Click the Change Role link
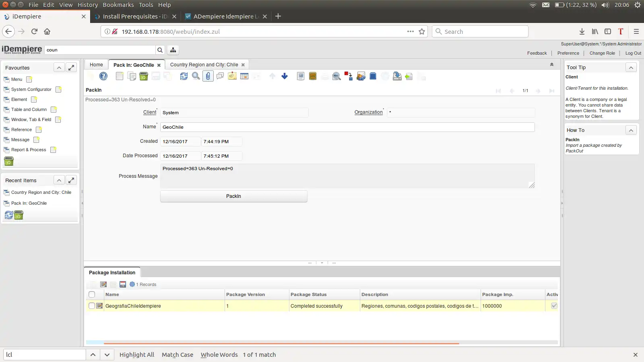 (602, 53)
